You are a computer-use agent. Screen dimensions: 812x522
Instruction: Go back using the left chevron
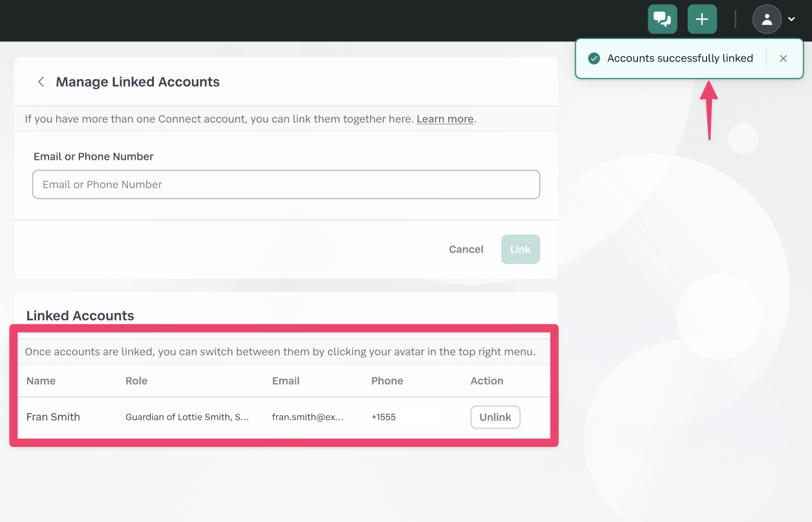point(41,82)
